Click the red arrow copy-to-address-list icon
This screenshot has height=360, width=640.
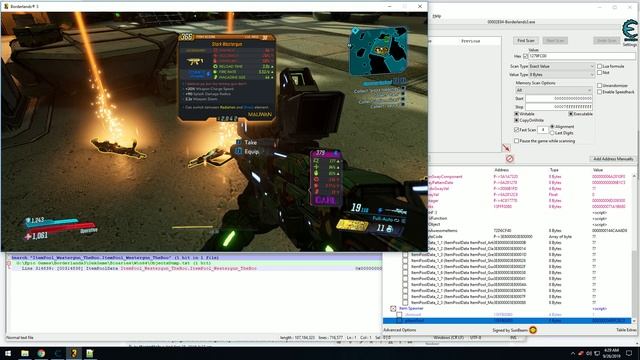tap(506, 148)
